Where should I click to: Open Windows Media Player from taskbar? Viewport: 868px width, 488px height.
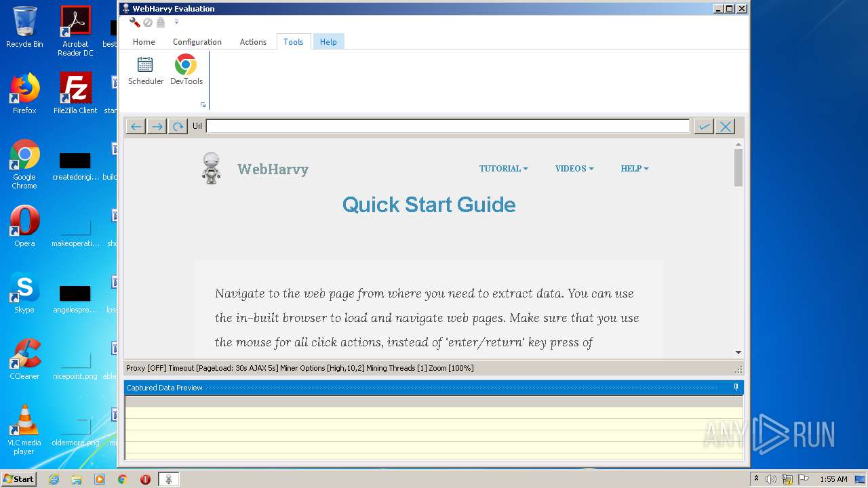100,479
